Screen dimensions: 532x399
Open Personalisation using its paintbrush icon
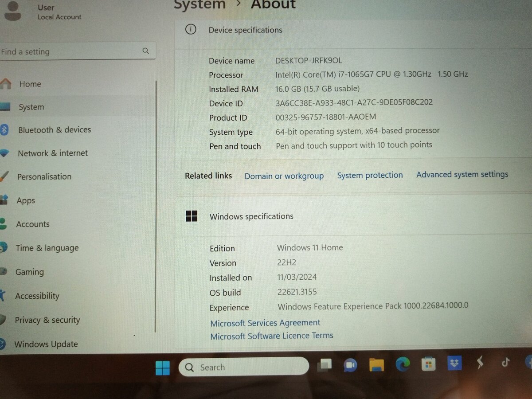point(5,176)
